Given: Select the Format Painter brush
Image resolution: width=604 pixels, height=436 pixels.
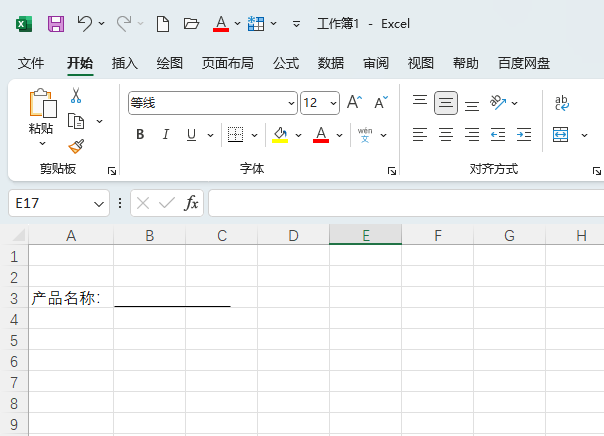Looking at the screenshot, I should pos(76,146).
